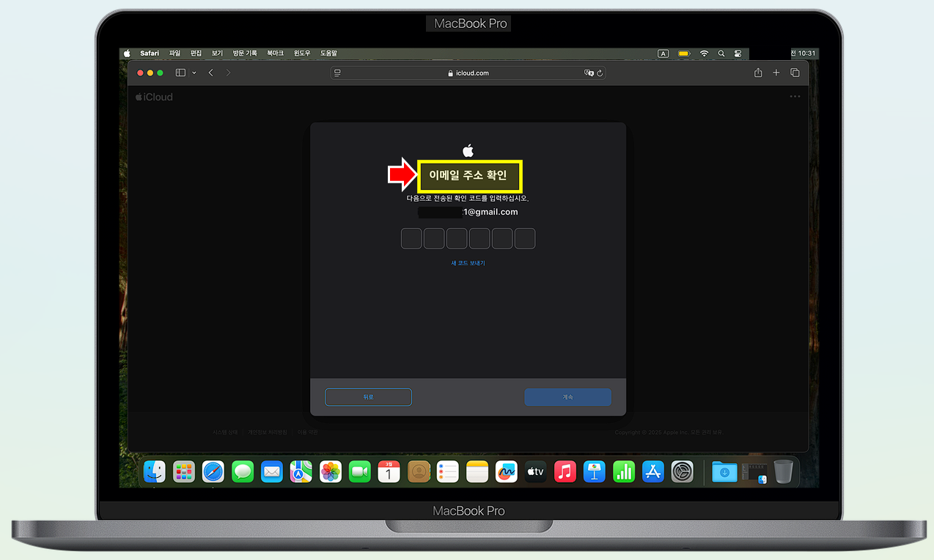The image size is (934, 560).
Task: Click the icloud.com address field
Action: click(468, 73)
